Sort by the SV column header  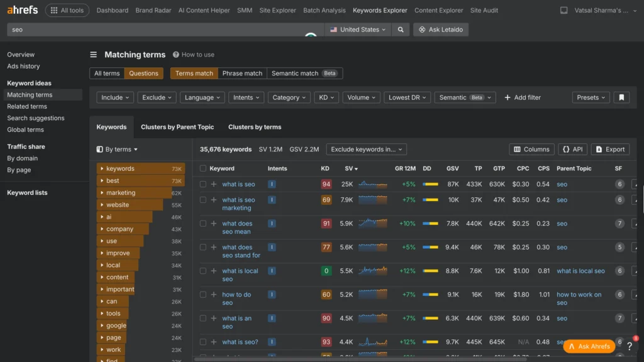tap(351, 168)
